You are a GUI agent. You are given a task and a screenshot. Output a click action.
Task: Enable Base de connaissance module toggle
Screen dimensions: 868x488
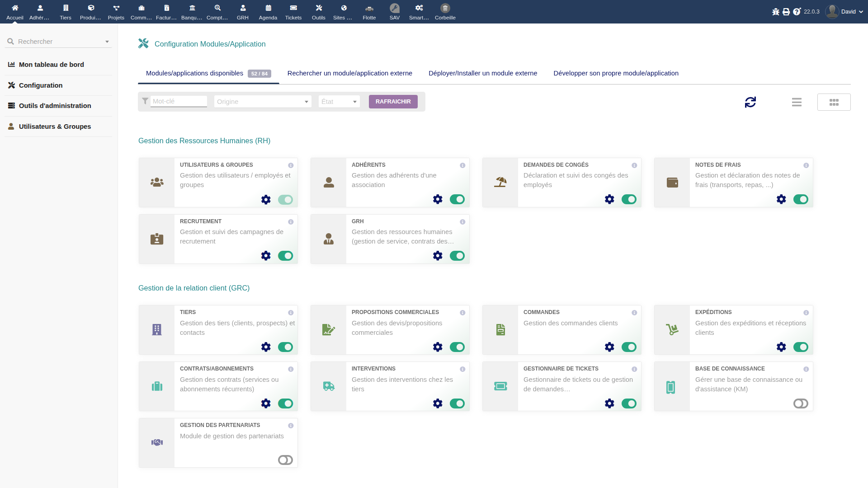click(800, 404)
